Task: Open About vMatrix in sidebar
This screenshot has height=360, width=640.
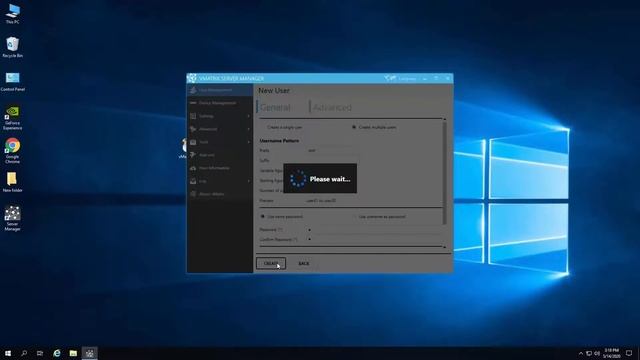Action: click(x=220, y=194)
